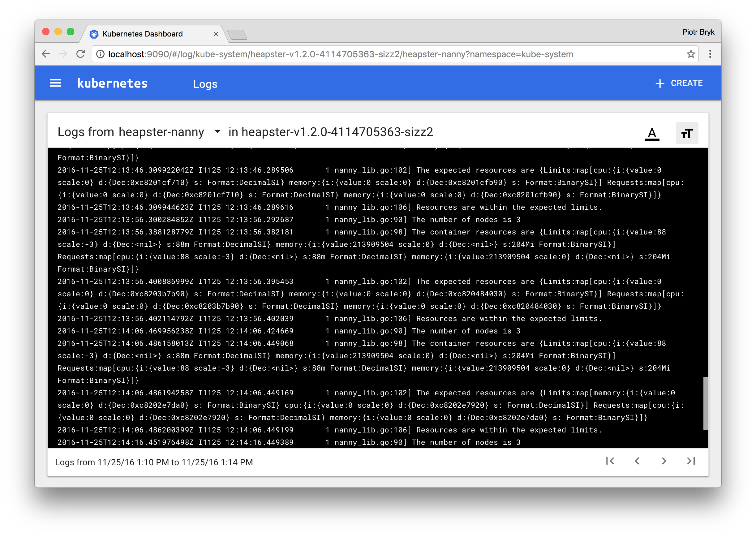Go to the next page of logs
Screen dimensions: 756x537
[664, 462]
